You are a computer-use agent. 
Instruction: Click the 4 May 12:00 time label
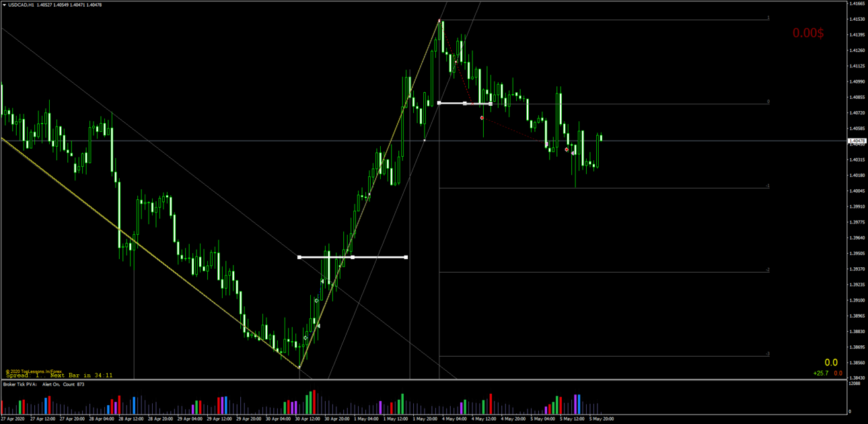coord(485,419)
